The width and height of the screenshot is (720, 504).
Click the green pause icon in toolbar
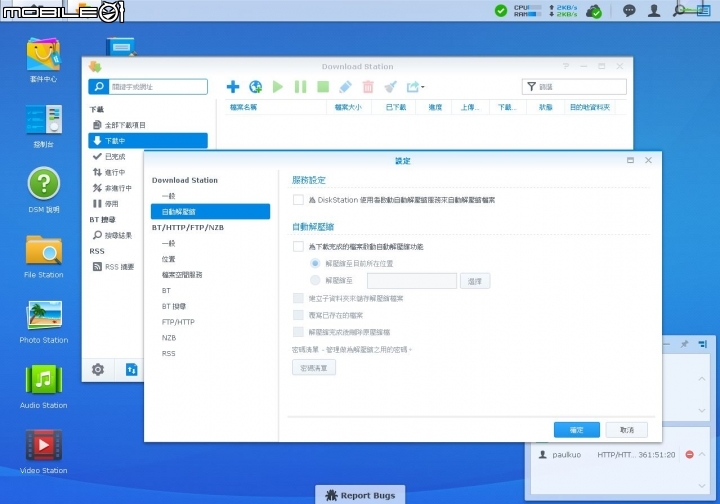click(300, 86)
